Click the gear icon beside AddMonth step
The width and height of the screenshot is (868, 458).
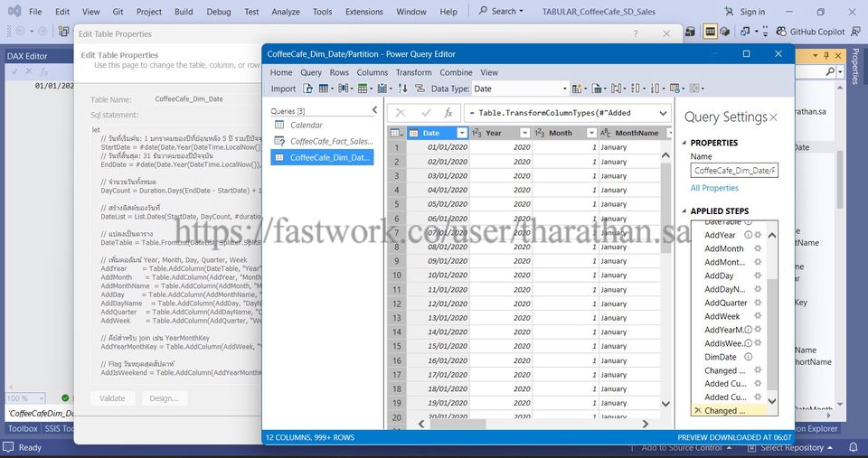coord(758,248)
